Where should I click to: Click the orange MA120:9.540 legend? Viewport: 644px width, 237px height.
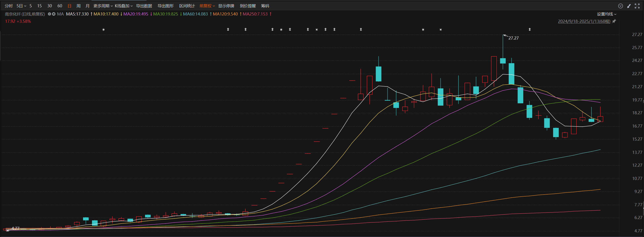click(x=225, y=14)
